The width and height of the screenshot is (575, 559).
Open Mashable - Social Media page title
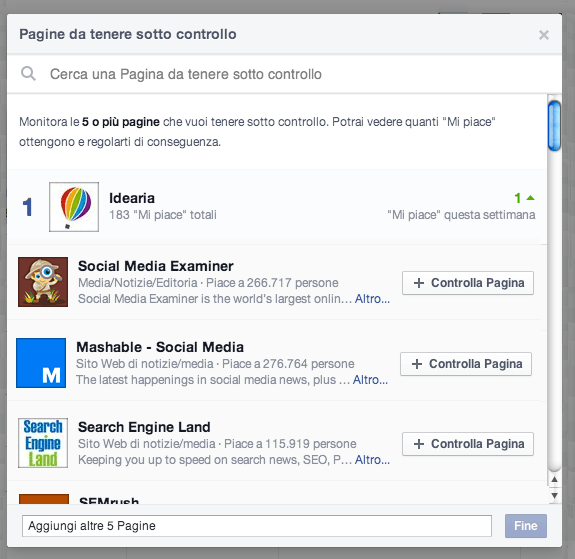pos(160,347)
